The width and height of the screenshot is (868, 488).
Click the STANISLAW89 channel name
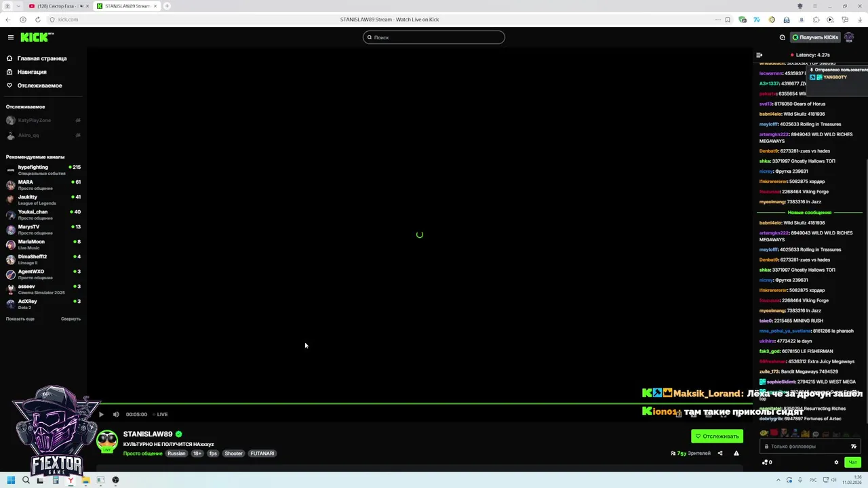(x=148, y=434)
